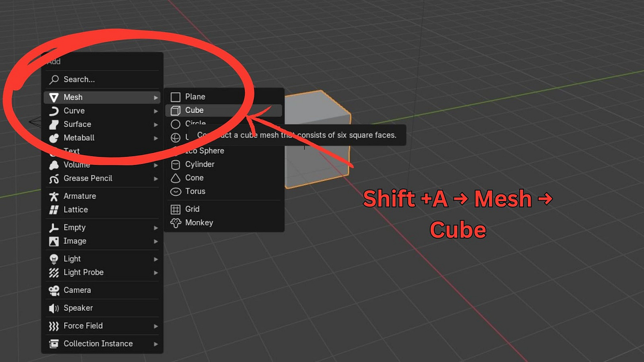Click the Monkey mesh icon
The width and height of the screenshot is (644, 362).
point(176,223)
